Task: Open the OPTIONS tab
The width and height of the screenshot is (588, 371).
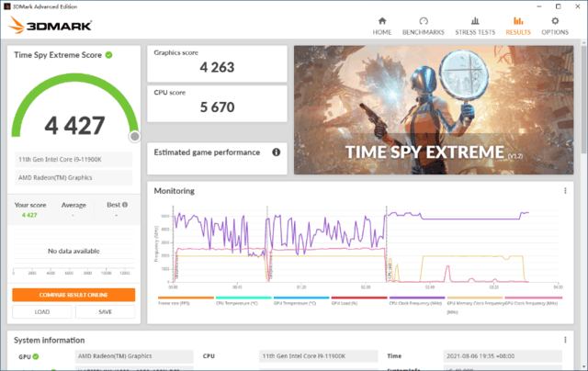Action: click(555, 27)
